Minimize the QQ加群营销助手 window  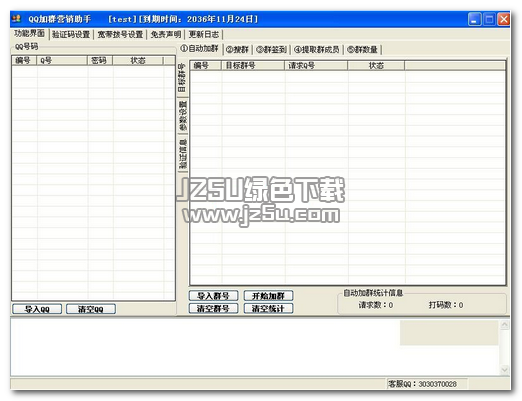point(474,19)
